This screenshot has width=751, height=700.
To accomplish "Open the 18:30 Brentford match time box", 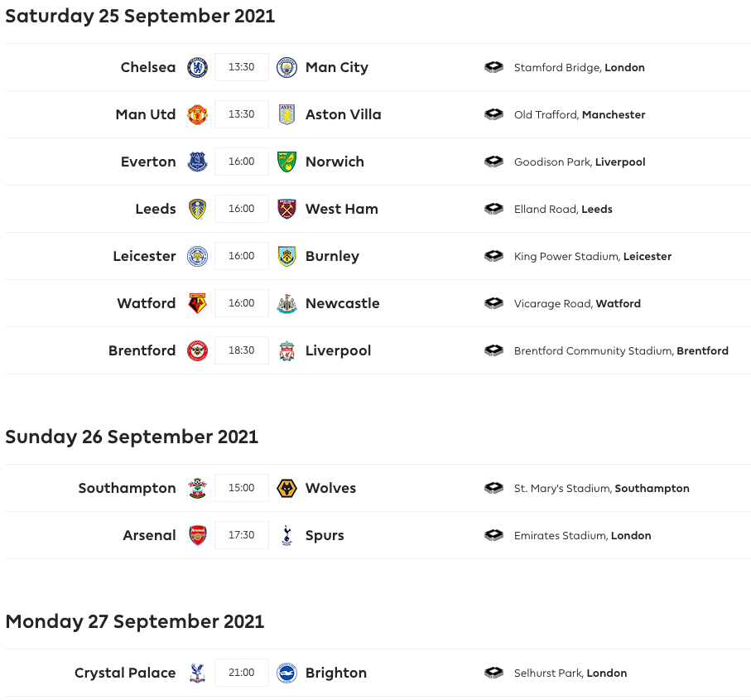I will [x=242, y=350].
